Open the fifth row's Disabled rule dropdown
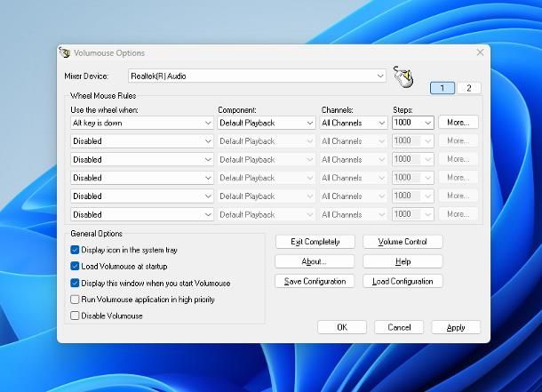The image size is (542, 392). [x=142, y=196]
